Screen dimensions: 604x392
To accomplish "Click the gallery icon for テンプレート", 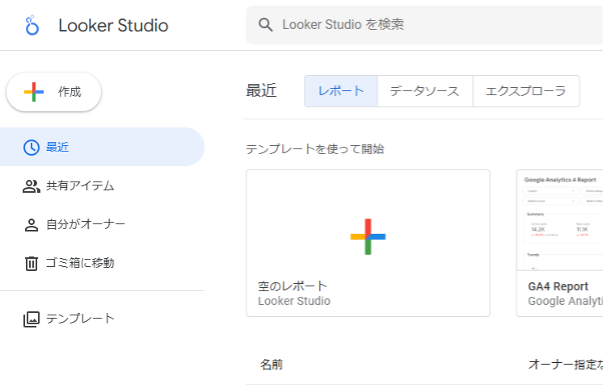I will pos(31,319).
